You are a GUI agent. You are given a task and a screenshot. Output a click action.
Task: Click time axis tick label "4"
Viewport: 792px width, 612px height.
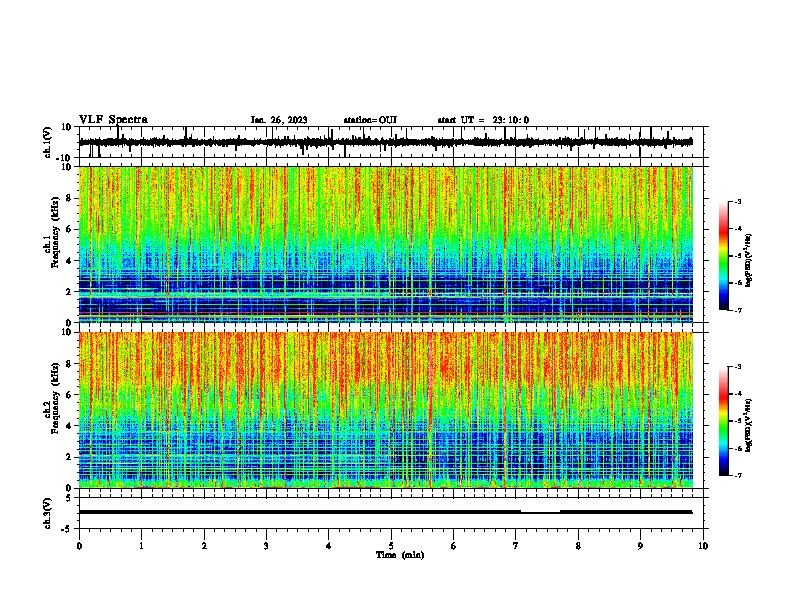point(329,546)
